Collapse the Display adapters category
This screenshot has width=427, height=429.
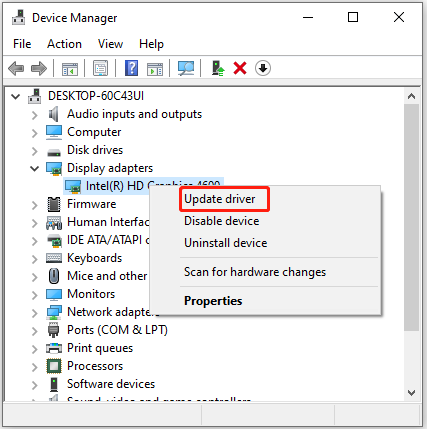[x=34, y=169]
